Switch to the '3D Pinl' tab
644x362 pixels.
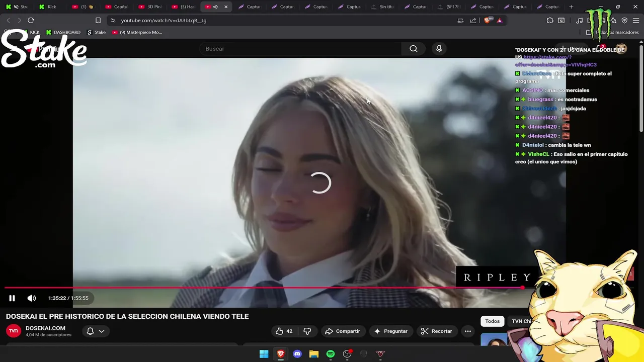tap(150, 7)
